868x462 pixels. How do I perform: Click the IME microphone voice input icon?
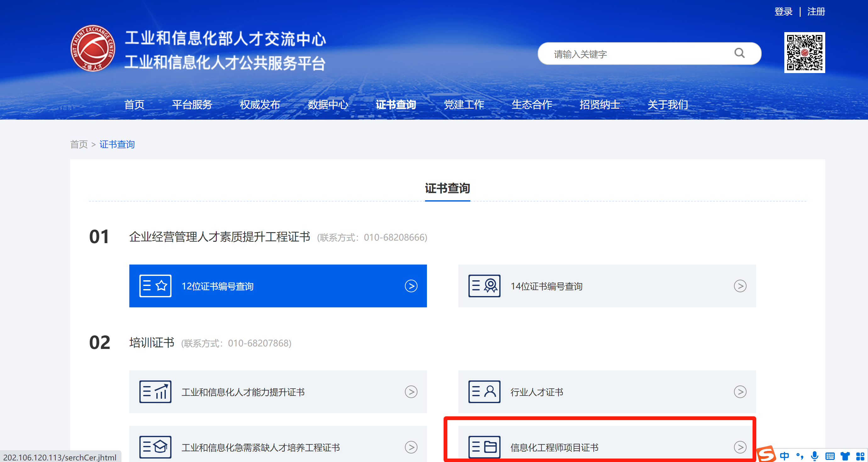815,456
